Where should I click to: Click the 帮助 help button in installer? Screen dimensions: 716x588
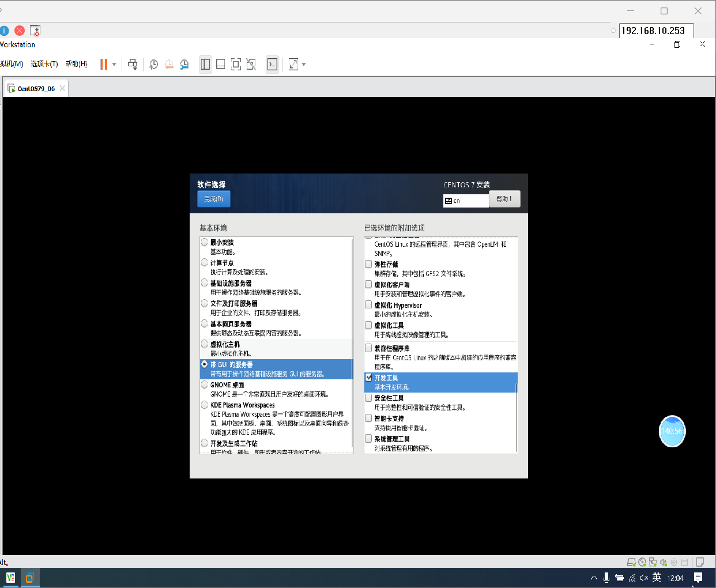(x=504, y=199)
